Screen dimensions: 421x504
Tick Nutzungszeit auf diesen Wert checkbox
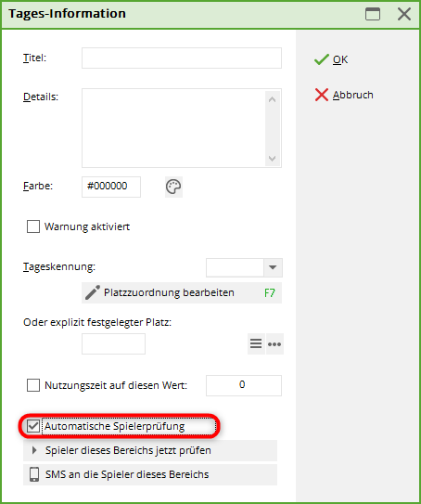[x=33, y=385]
